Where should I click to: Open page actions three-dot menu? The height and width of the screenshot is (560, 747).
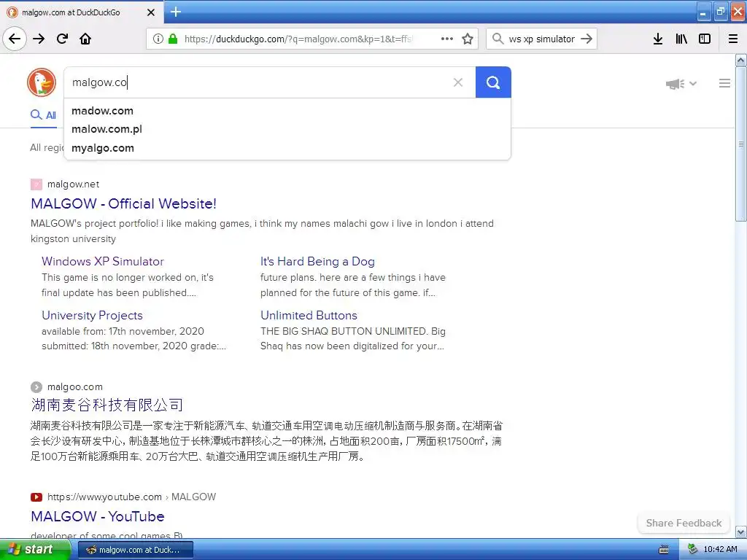(x=447, y=39)
